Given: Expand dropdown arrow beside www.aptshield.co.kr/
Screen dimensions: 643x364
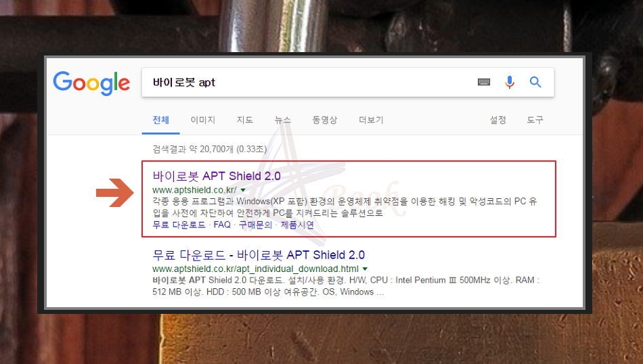Looking at the screenshot, I should pos(243,190).
